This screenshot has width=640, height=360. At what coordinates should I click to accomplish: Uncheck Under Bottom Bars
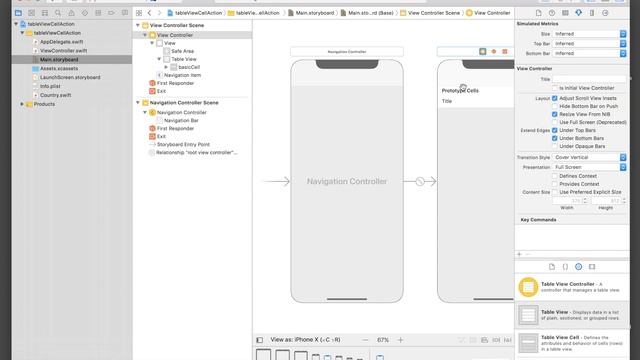coord(555,138)
